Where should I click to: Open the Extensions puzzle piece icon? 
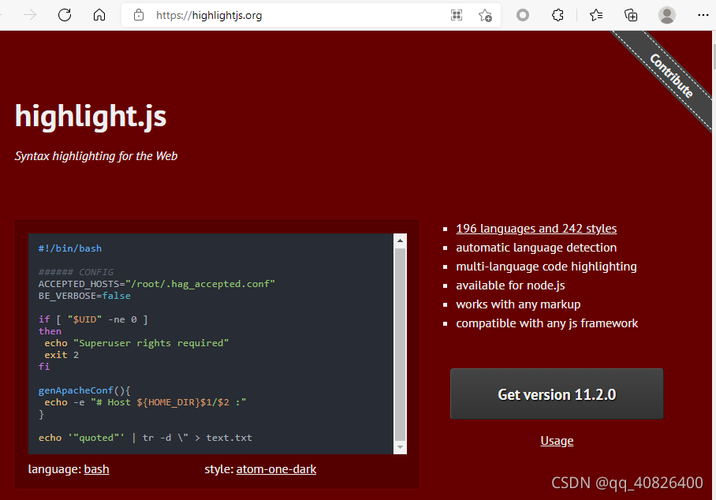558,15
